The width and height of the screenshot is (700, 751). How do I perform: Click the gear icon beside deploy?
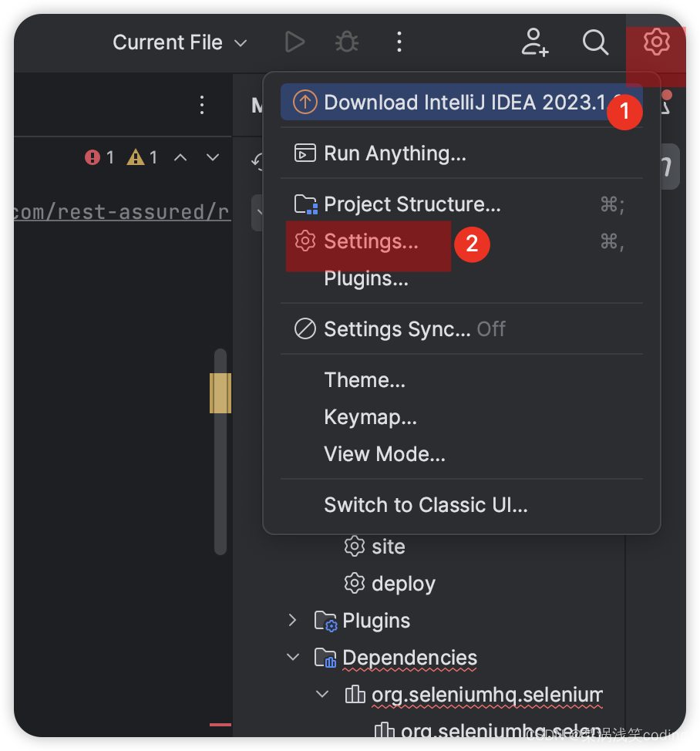355,584
